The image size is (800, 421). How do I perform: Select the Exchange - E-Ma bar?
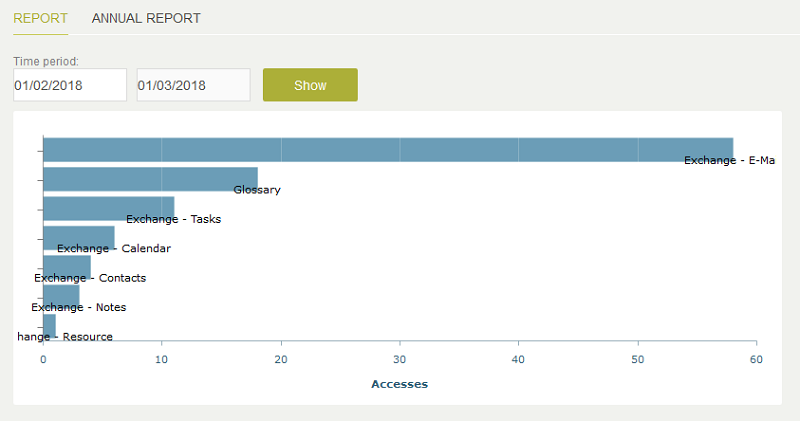[x=388, y=150]
